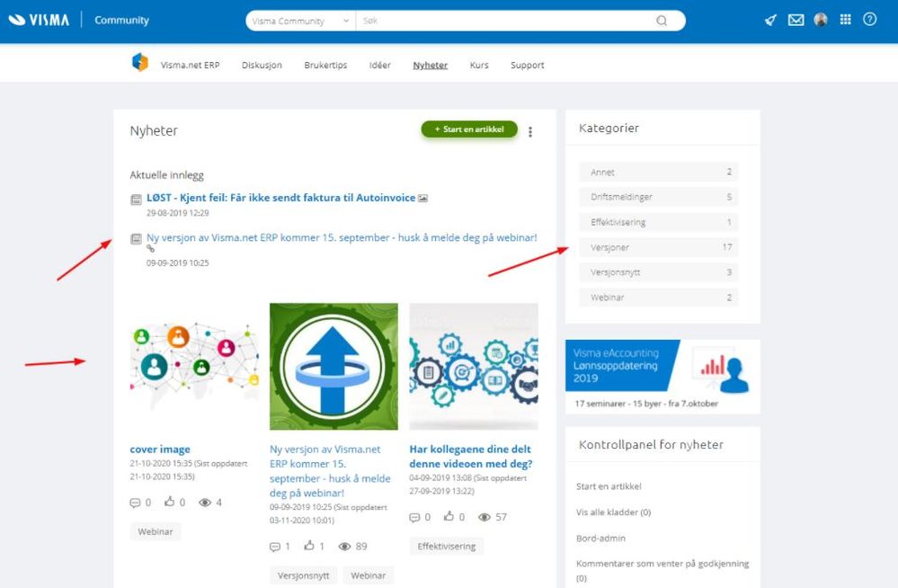The image size is (898, 588).
Task: Click Webinar tag under cover image article
Action: pyautogui.click(x=156, y=532)
